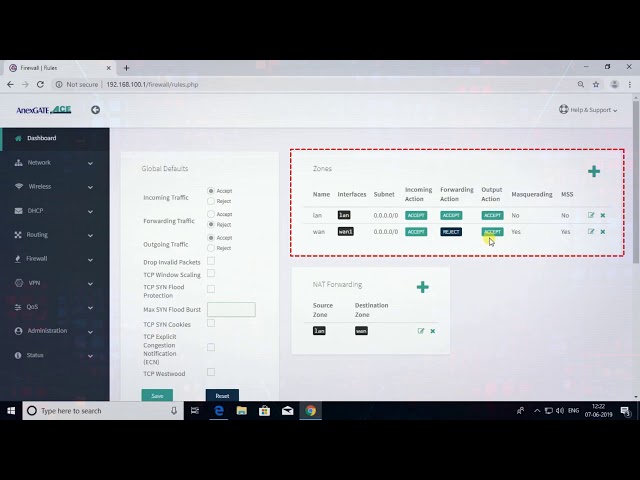Click the browser back arrow
Viewport: 640px width, 480px height.
(x=11, y=84)
